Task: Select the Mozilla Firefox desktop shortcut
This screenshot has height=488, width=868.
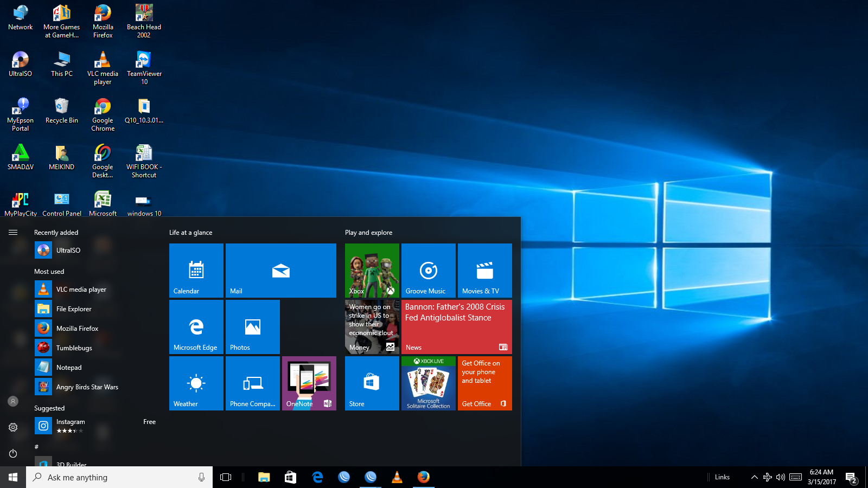Action: [x=103, y=21]
